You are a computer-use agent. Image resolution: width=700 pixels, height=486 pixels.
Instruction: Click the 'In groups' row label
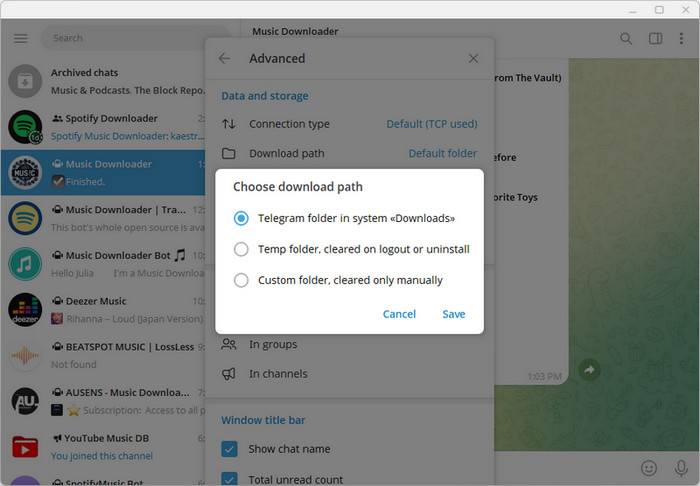[273, 345]
